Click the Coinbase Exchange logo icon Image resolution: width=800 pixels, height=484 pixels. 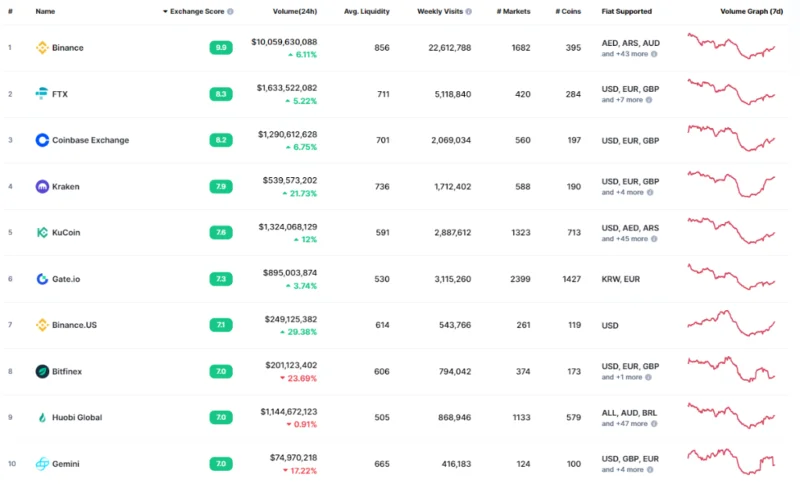coord(42,140)
